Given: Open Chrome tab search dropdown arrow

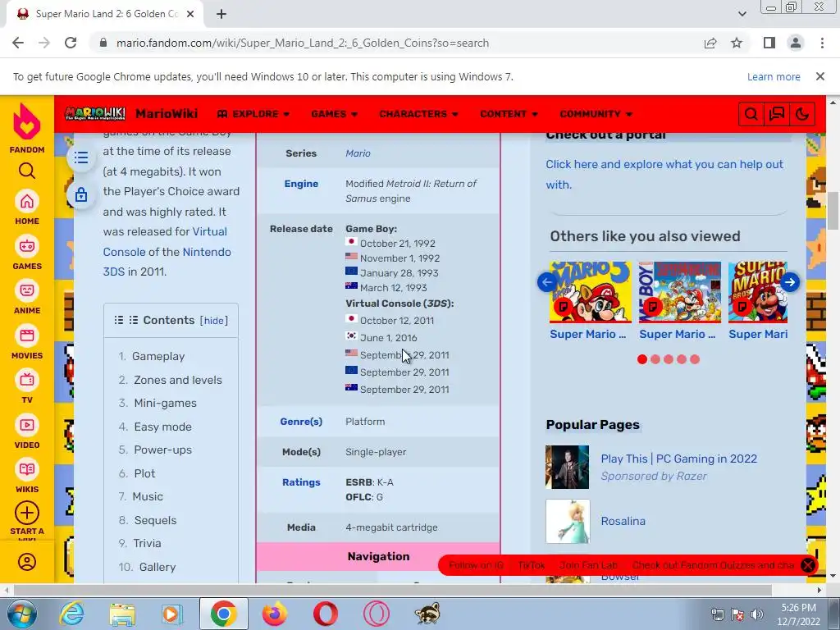Looking at the screenshot, I should tap(742, 14).
